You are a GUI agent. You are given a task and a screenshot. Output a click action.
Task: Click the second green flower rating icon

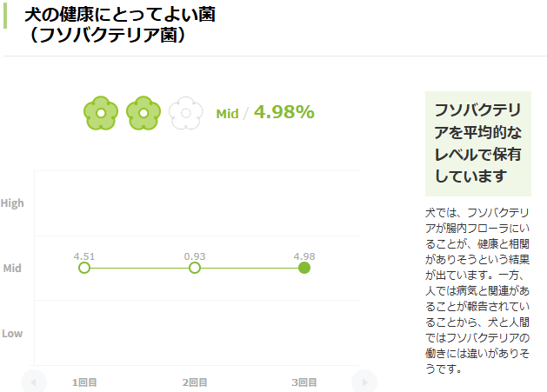tap(143, 113)
